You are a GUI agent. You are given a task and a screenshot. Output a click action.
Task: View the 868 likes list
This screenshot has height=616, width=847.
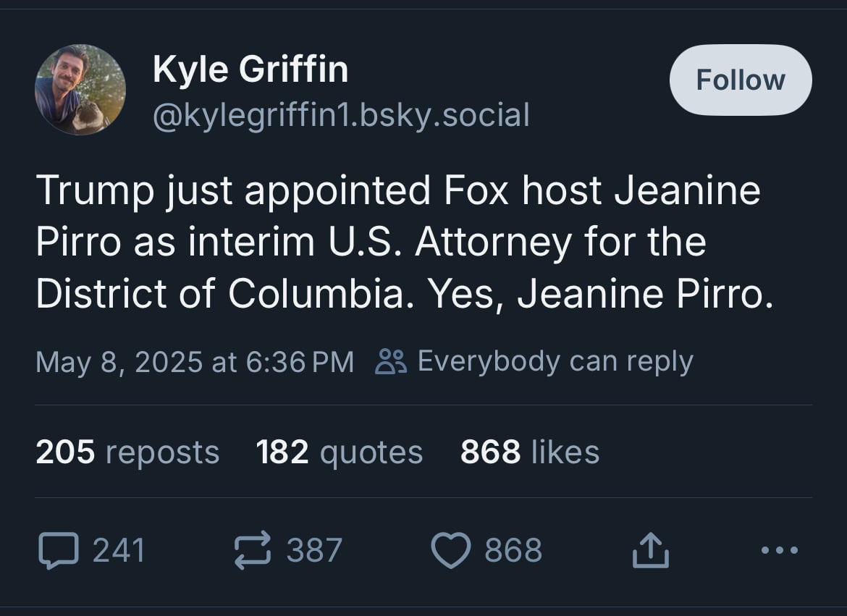coord(530,452)
